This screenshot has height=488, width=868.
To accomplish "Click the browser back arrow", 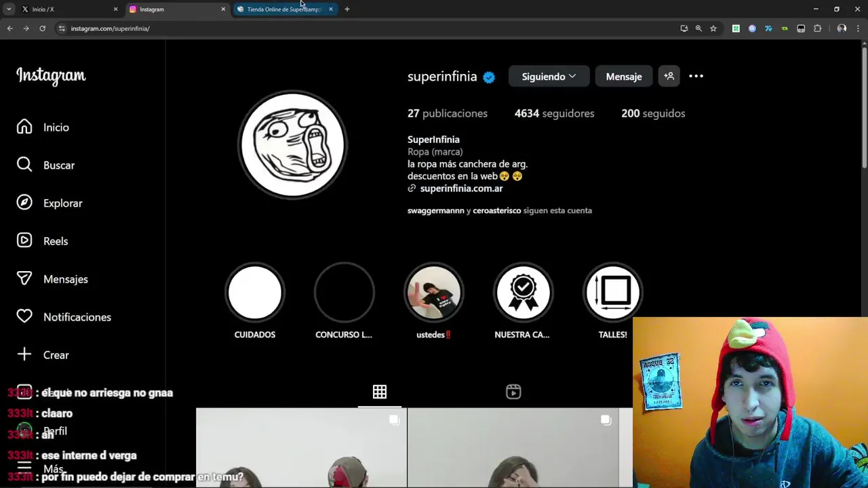I will (x=9, y=28).
